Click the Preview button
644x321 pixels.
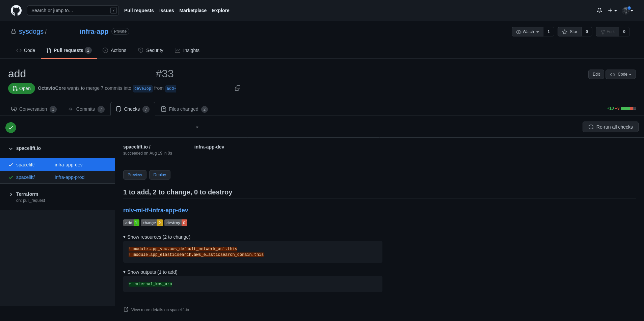point(135,175)
